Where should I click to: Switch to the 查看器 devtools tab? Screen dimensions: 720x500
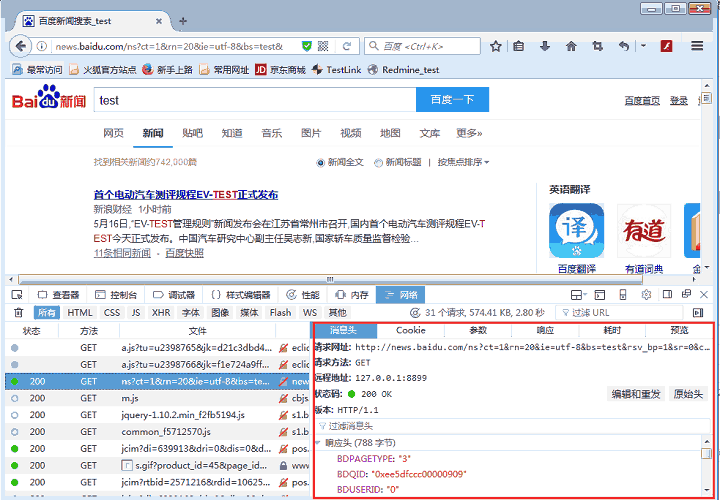coord(59,295)
